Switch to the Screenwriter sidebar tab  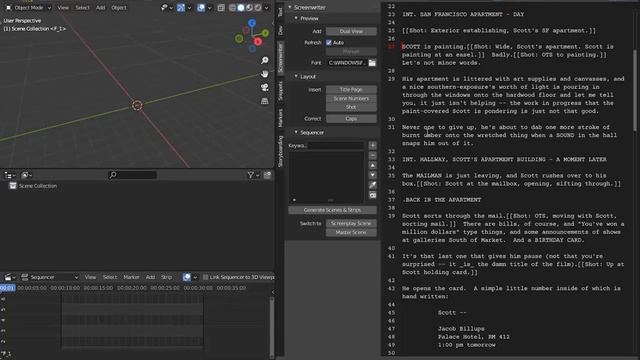280,58
